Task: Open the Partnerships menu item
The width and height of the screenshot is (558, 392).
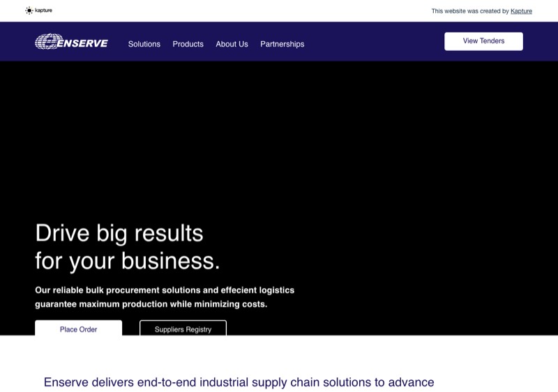Action: (x=282, y=44)
